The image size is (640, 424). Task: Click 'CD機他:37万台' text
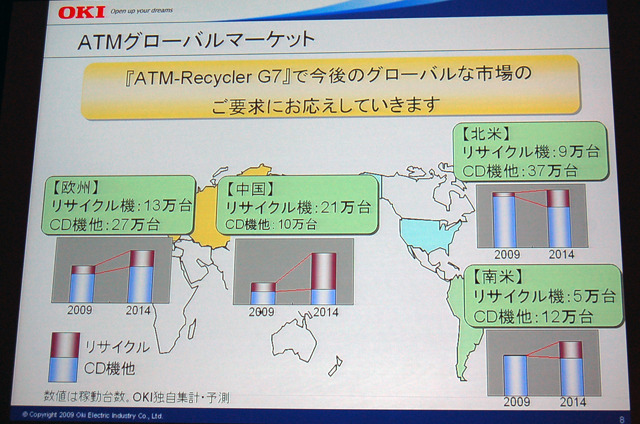point(520,171)
